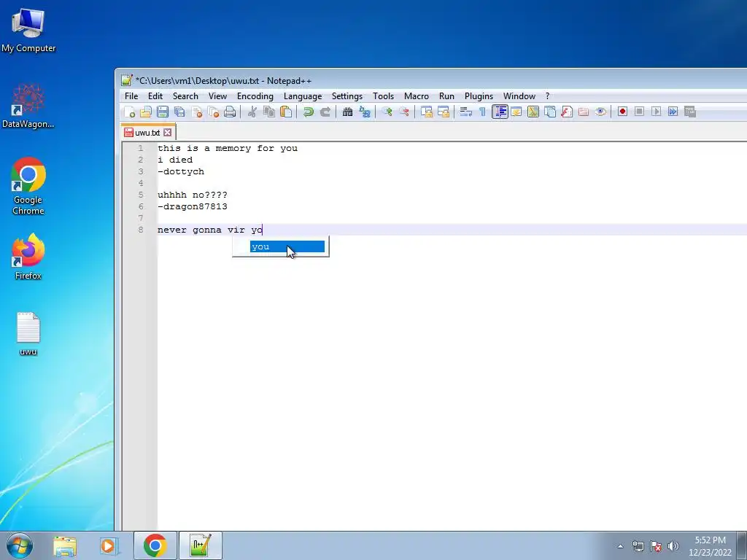This screenshot has height=560, width=747.
Task: Toggle Show All Characters pilcrow icon
Action: [x=483, y=112]
